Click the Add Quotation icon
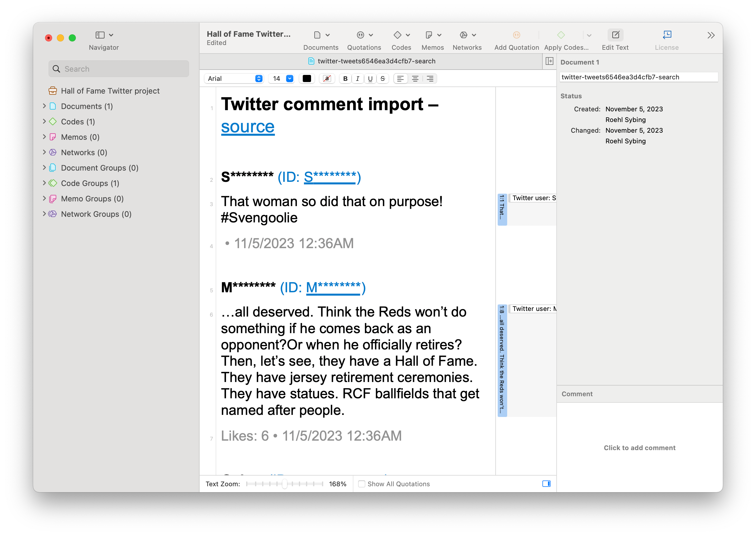This screenshot has width=756, height=536. click(x=516, y=35)
